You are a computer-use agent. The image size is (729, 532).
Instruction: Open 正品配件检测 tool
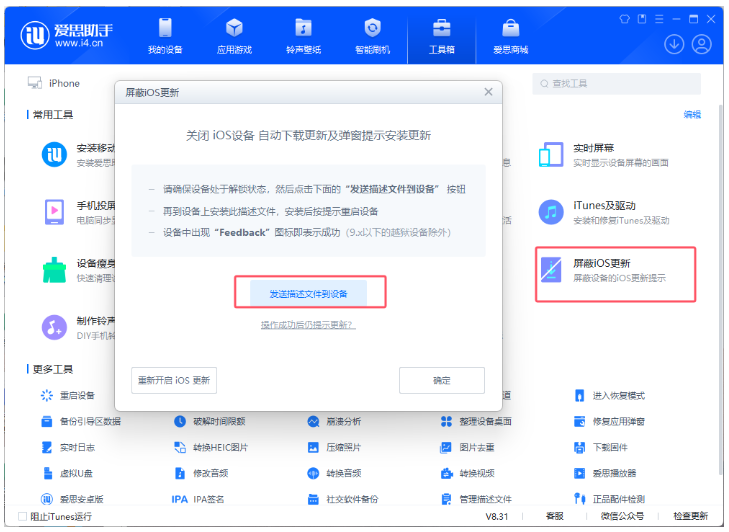610,499
